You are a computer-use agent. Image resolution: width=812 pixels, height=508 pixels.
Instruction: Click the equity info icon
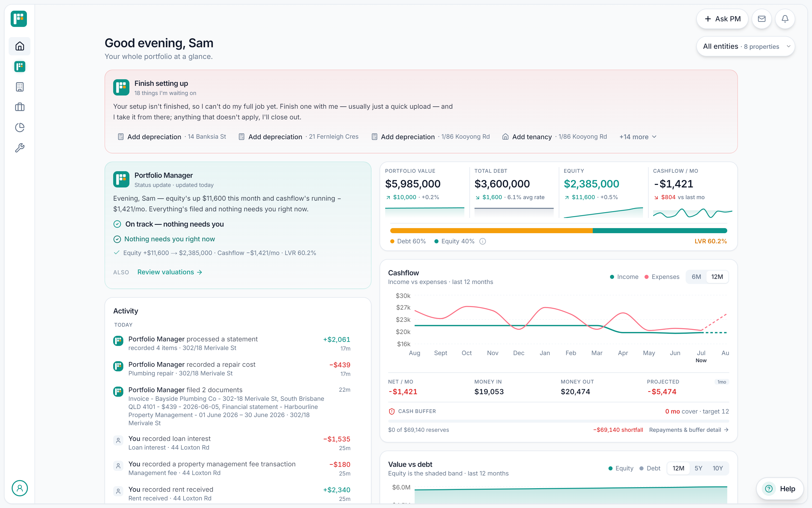[x=482, y=241]
